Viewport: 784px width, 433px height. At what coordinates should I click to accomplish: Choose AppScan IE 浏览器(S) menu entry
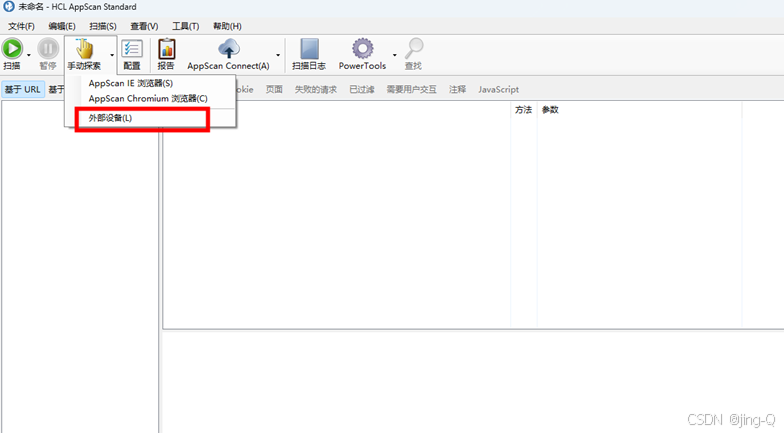pos(130,84)
